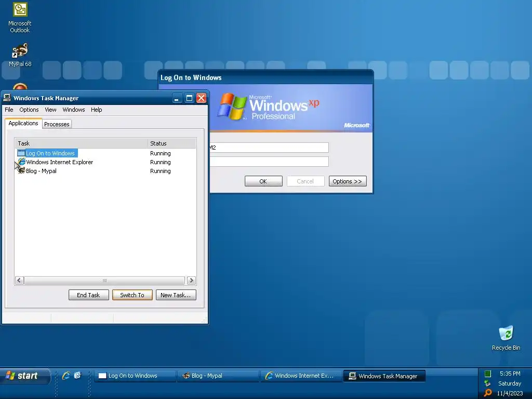Viewport: 532px width, 399px height.
Task: Switch to the Processes tab
Action: click(57, 124)
